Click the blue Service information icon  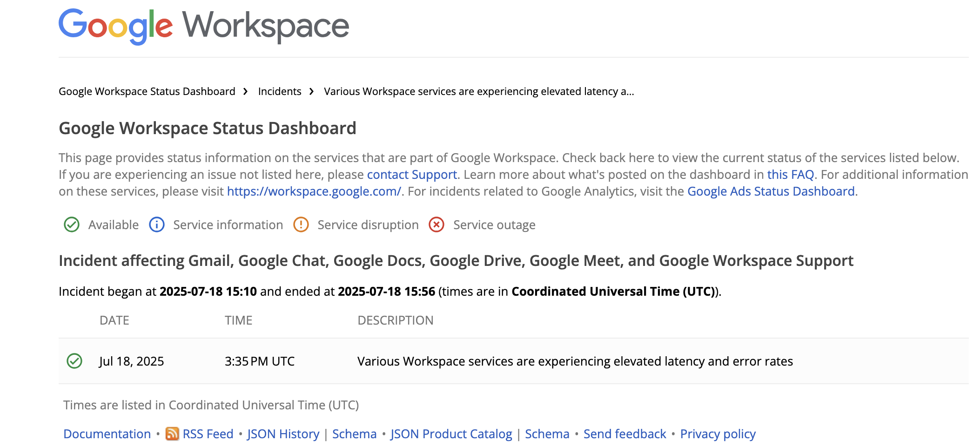tap(157, 225)
